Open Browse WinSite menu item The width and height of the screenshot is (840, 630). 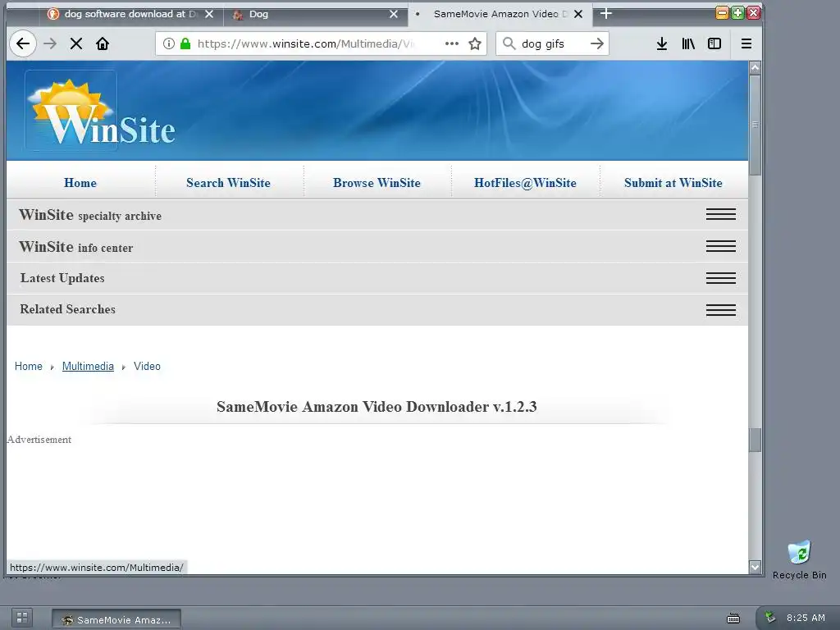(x=377, y=183)
